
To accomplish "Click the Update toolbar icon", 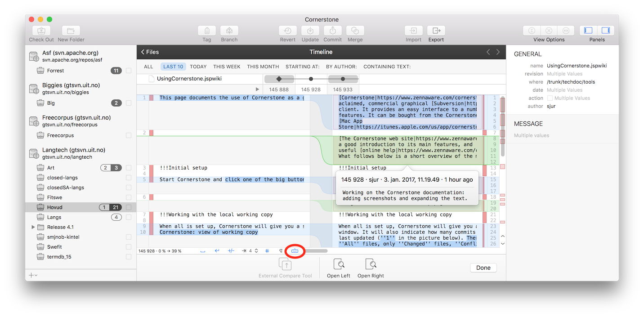I will (x=310, y=31).
